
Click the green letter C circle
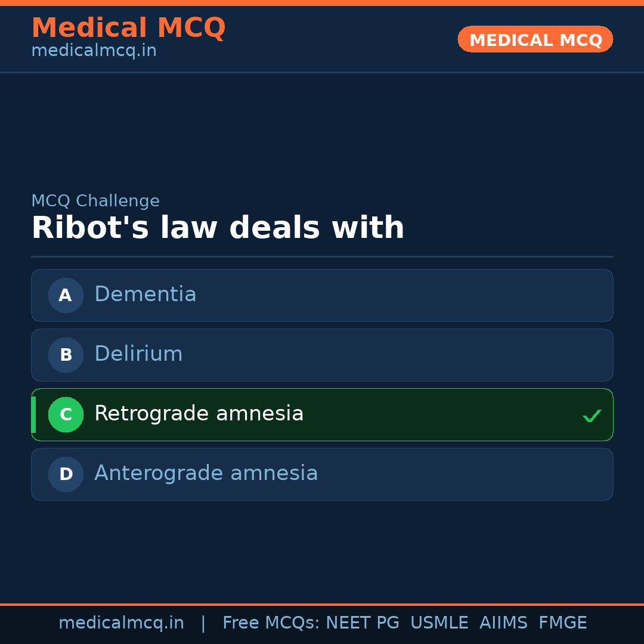pos(66,414)
